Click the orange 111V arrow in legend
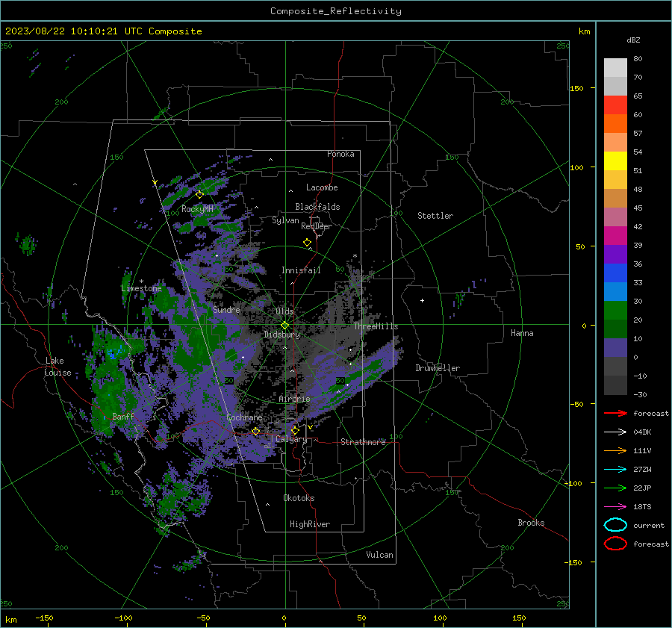The height and width of the screenshot is (628, 672). click(615, 450)
